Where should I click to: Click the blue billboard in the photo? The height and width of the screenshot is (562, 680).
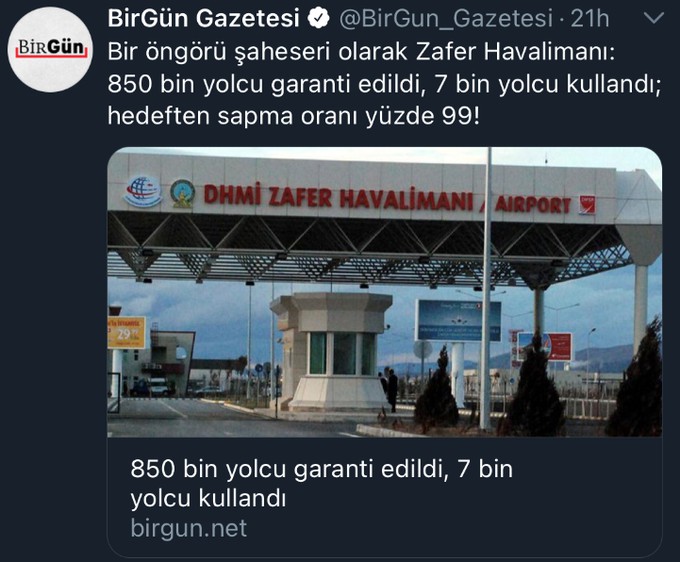click(x=458, y=320)
